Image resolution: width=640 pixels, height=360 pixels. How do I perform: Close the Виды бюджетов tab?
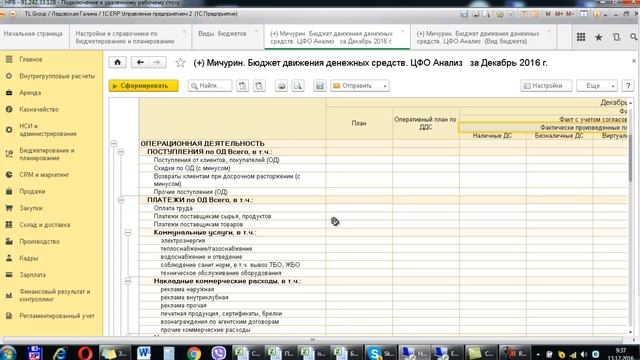(x=256, y=31)
